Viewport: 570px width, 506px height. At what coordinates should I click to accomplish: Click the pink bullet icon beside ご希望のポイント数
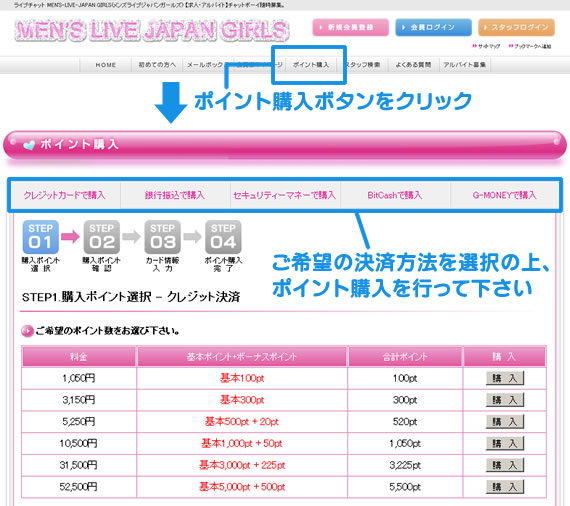[x=27, y=331]
